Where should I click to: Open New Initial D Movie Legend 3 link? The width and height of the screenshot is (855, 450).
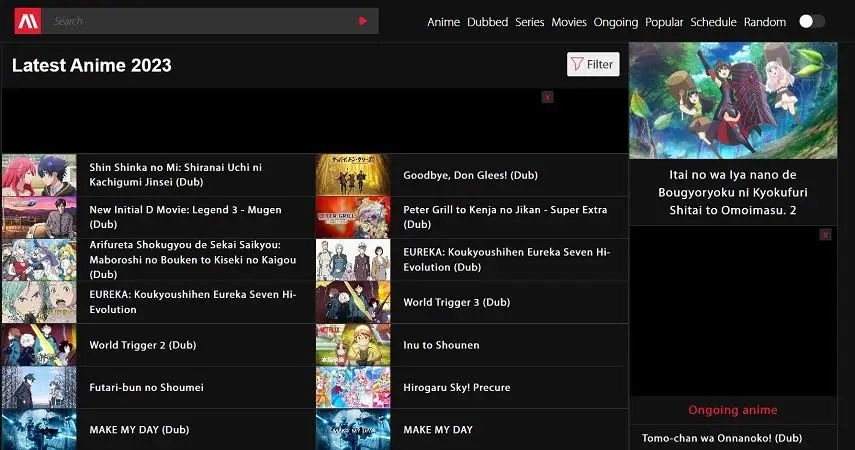(185, 217)
